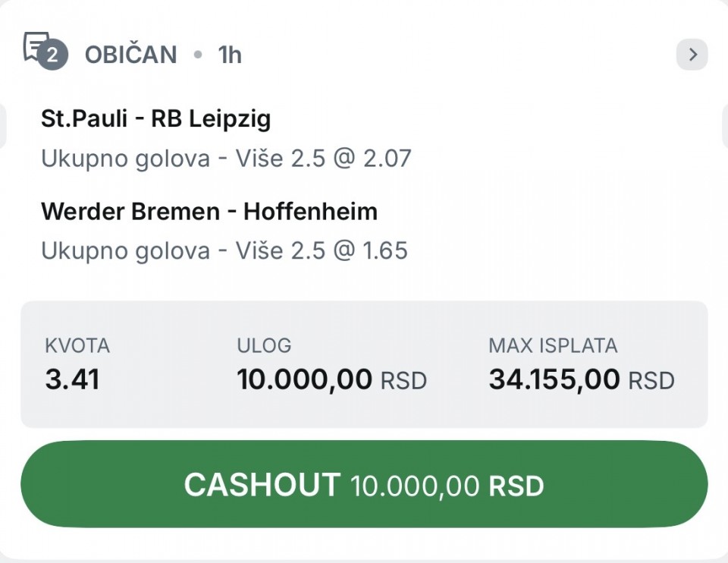Click the dot separator beside OBIČAN
Viewport: 728px width, 563px height.
pyautogui.click(x=198, y=55)
